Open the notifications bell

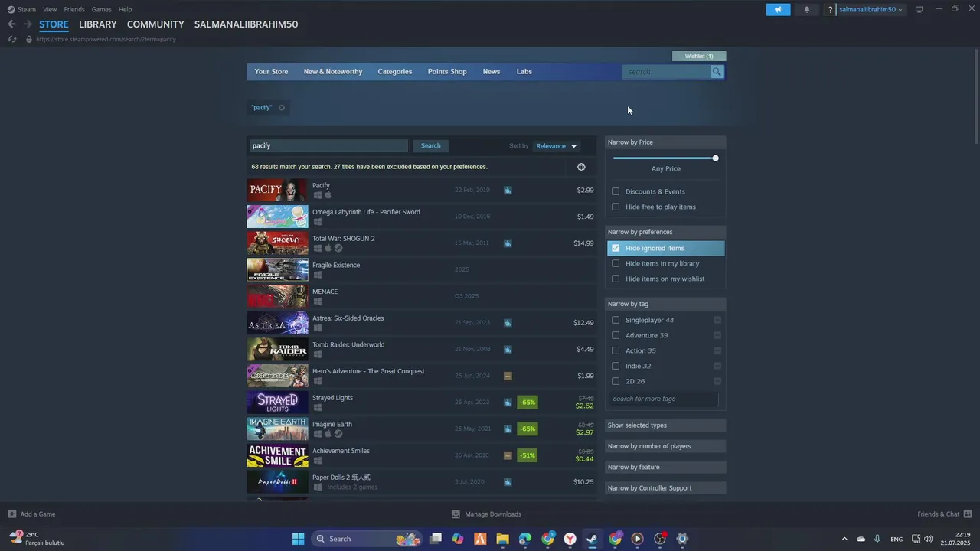(x=807, y=9)
